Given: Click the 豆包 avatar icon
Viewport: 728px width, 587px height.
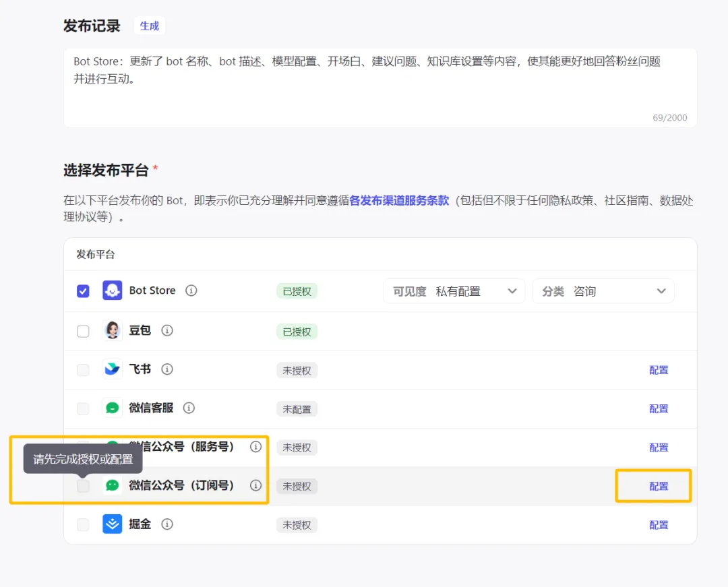Looking at the screenshot, I should tap(112, 331).
